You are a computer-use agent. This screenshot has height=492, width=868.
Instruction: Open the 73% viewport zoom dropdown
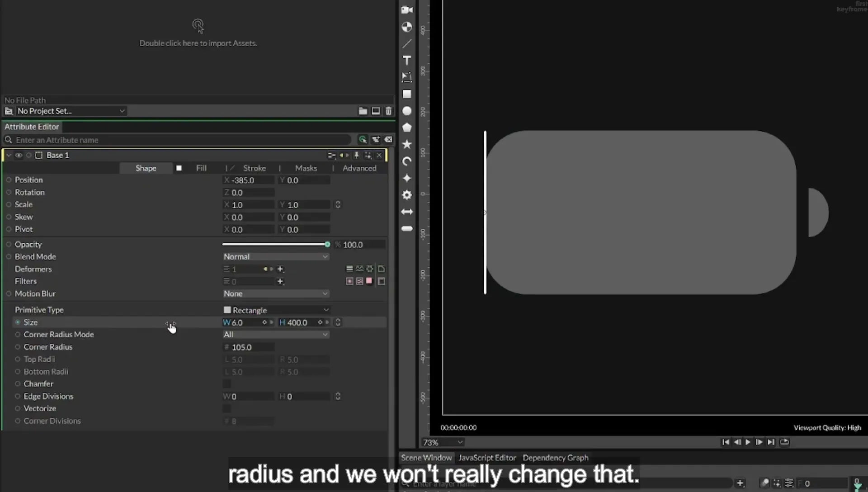click(x=443, y=442)
